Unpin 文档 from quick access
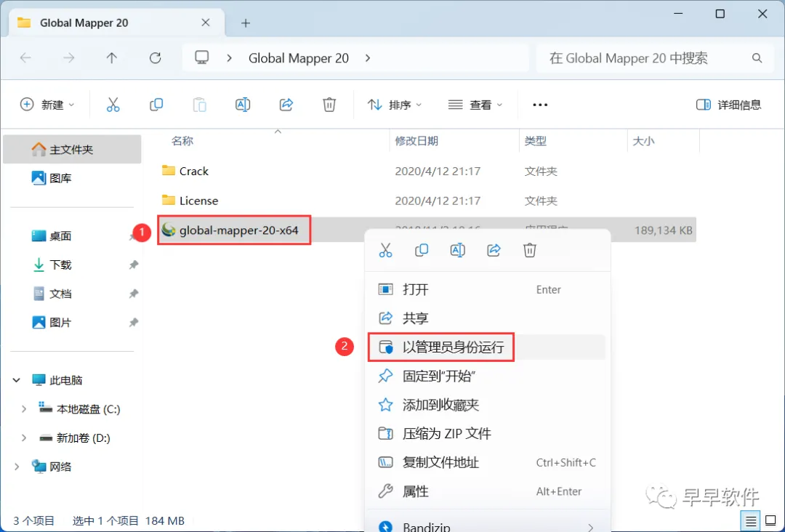The height and width of the screenshot is (532, 785). tap(134, 294)
